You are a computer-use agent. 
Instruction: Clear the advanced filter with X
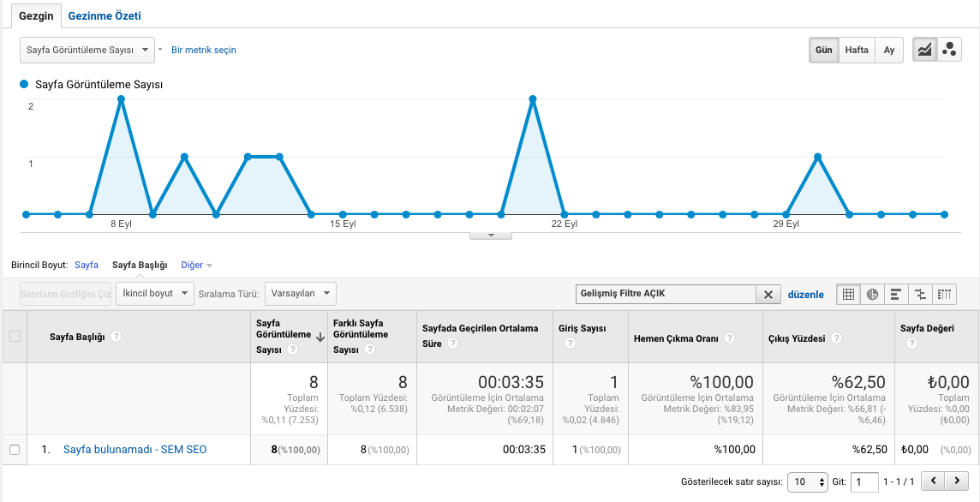768,295
